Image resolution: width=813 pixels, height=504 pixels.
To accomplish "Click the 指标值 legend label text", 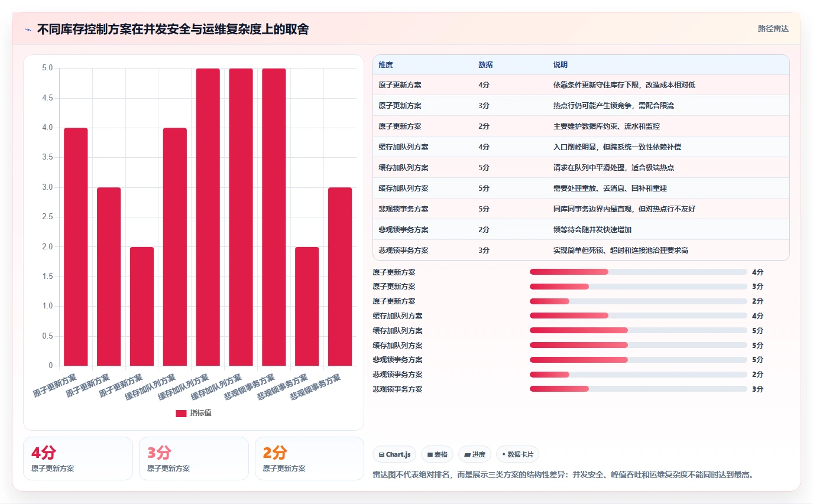I will [200, 413].
